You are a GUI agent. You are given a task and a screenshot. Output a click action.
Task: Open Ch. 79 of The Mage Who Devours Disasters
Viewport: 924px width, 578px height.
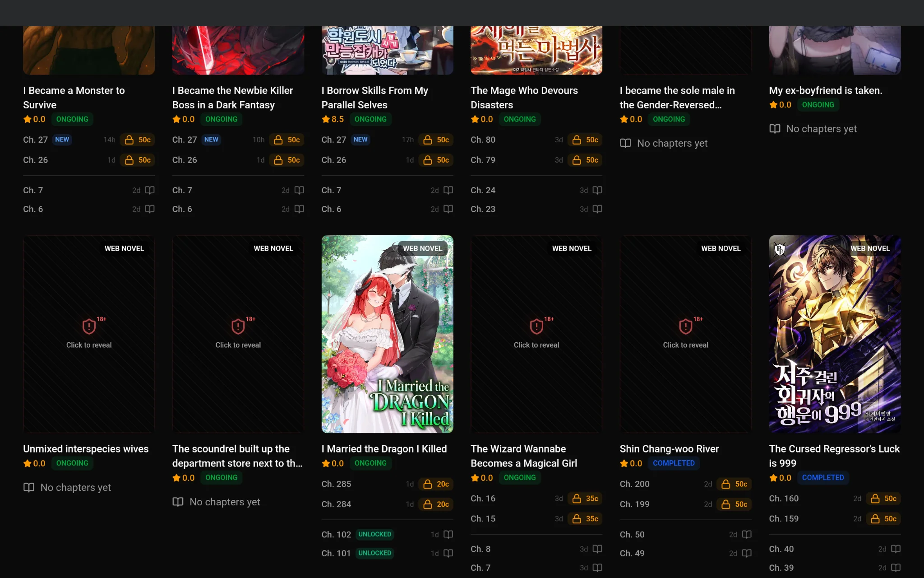point(536,160)
